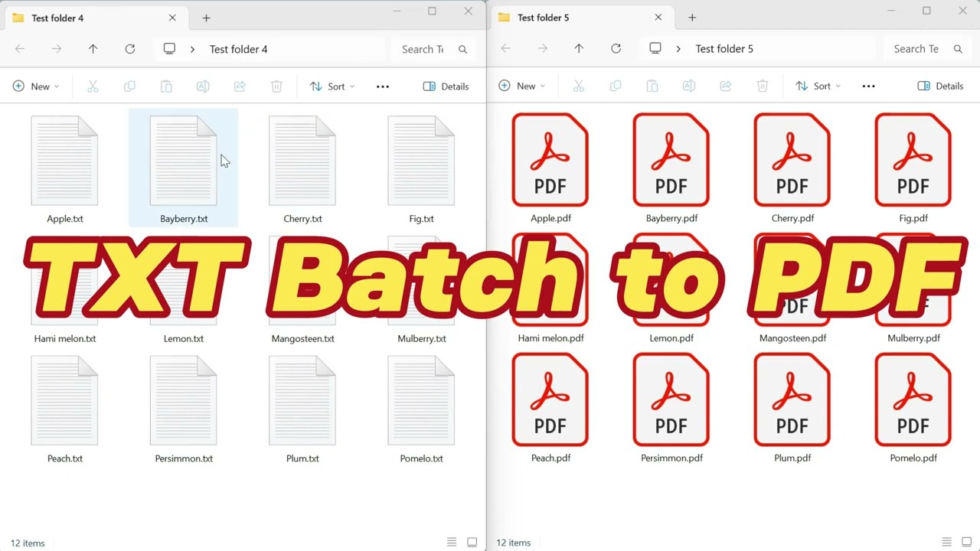Screen dimensions: 980x551
Task: Toggle Details pane in Test folder 5
Action: 940,86
